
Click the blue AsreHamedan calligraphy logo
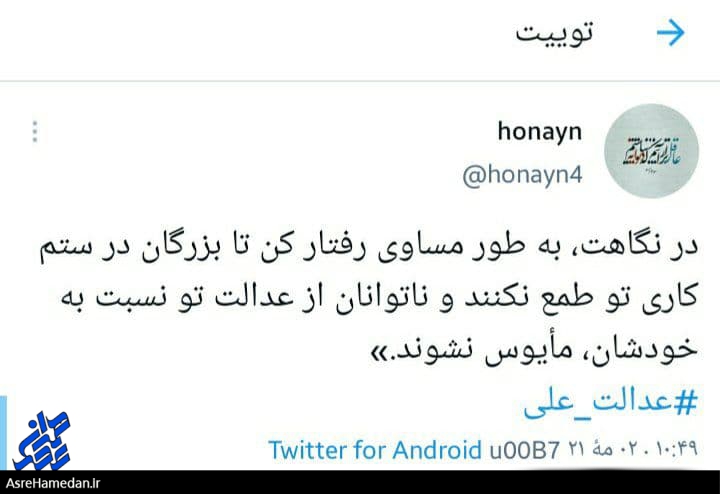pyautogui.click(x=41, y=439)
